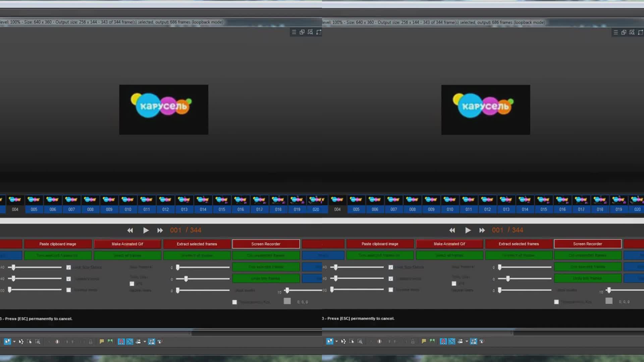Click Lock Envelopes to Events icon, left pane
This screenshot has height=362, width=644.
[x=152, y=342]
